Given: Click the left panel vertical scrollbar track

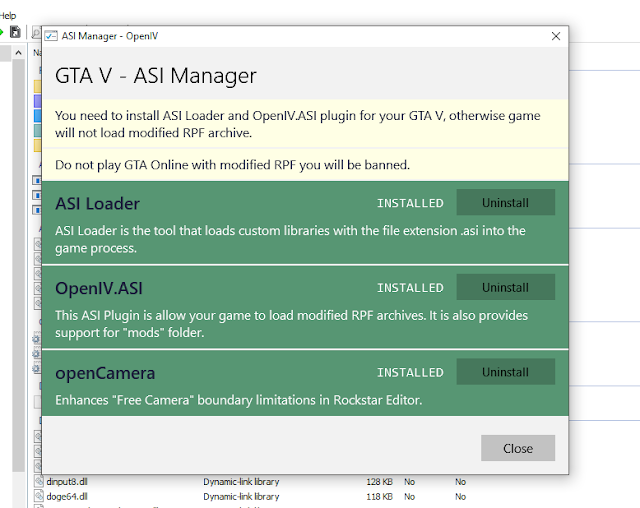Looking at the screenshot, I should 18,265.
